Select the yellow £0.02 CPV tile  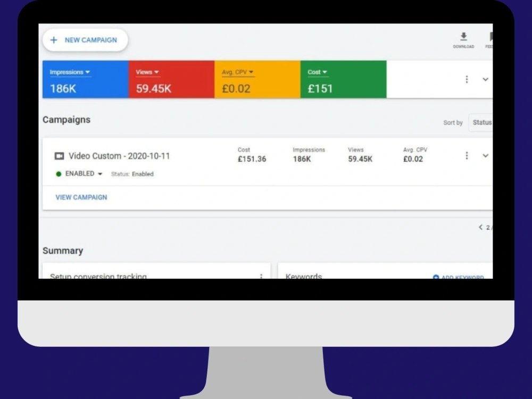pyautogui.click(x=257, y=79)
